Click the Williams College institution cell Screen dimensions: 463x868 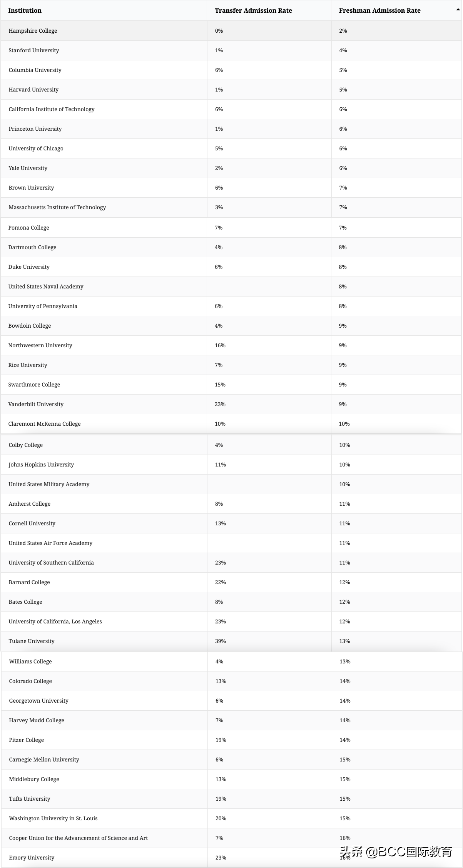pyautogui.click(x=30, y=661)
